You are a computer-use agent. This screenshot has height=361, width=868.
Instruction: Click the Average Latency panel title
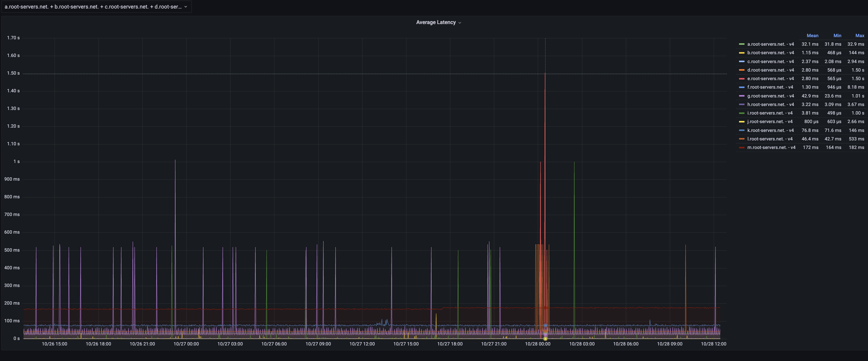click(x=436, y=23)
